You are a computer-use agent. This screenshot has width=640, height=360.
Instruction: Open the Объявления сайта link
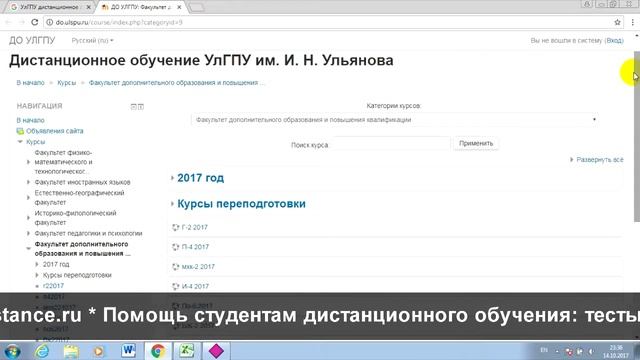pos(55,131)
